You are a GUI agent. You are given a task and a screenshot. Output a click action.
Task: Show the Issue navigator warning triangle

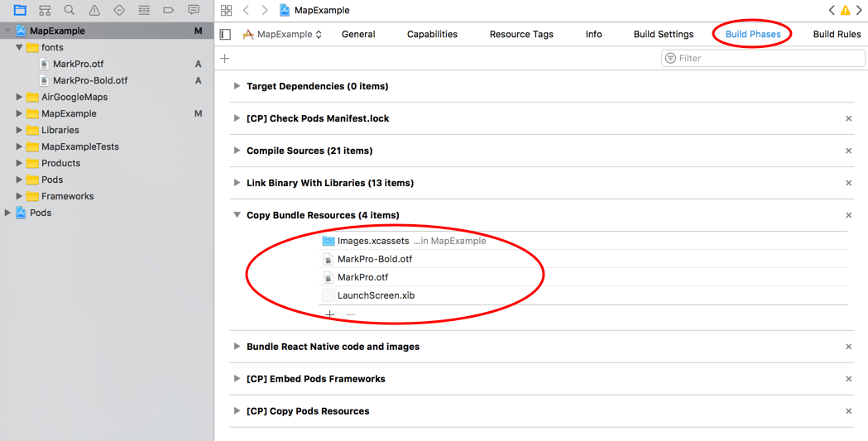94,10
